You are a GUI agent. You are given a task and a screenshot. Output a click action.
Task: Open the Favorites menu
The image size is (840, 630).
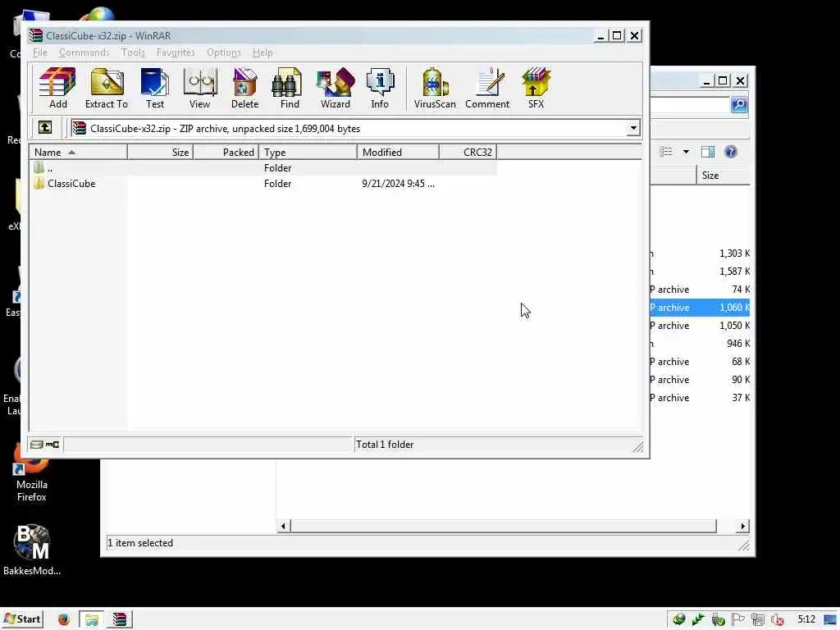[x=176, y=52]
